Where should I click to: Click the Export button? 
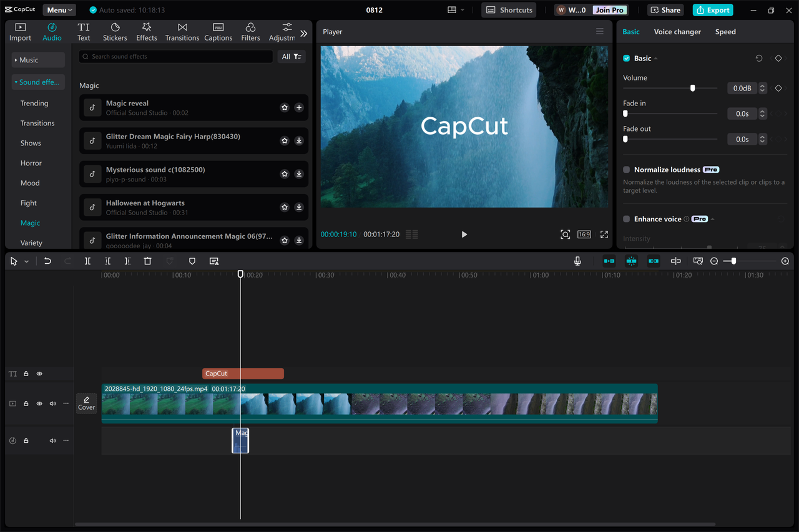(x=712, y=10)
